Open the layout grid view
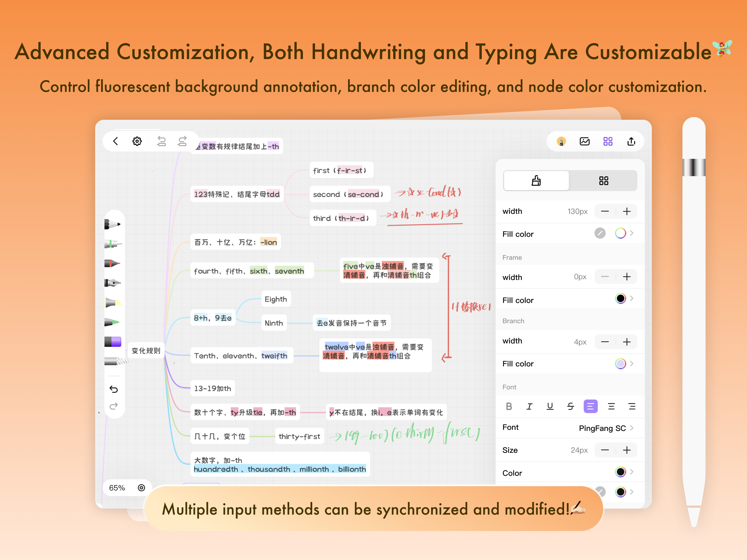 (608, 142)
